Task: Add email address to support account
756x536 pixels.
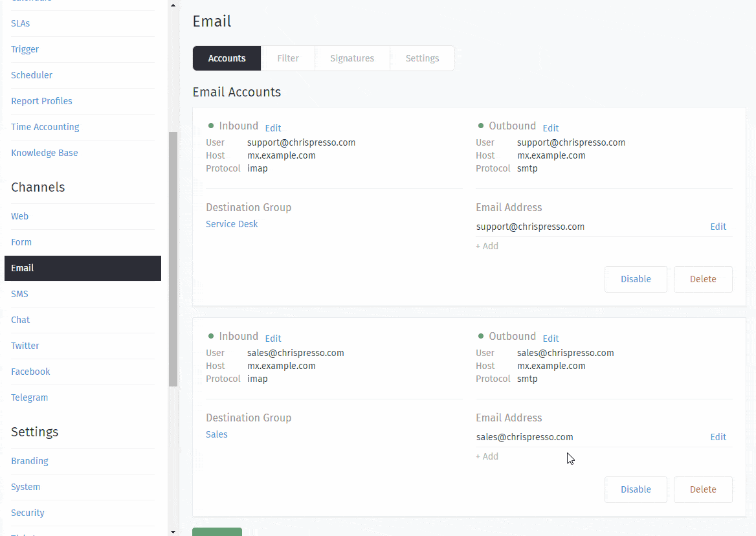Action: [x=487, y=246]
